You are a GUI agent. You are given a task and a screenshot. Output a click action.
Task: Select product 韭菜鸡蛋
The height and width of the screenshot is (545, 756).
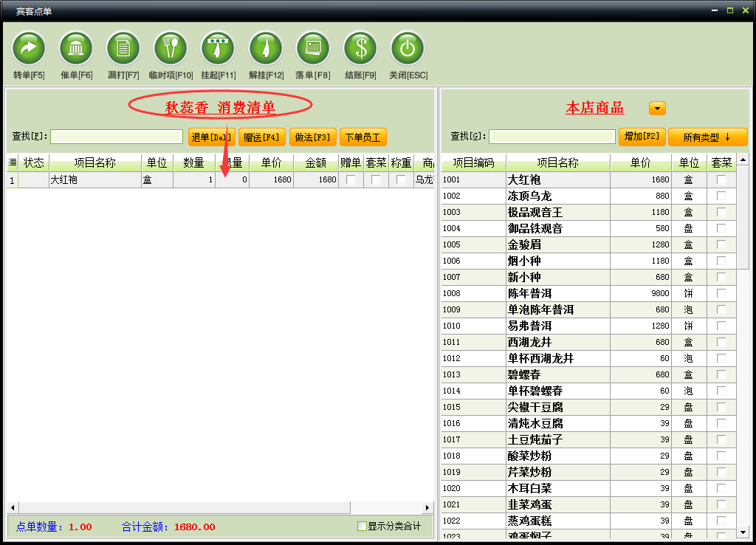coord(588,504)
